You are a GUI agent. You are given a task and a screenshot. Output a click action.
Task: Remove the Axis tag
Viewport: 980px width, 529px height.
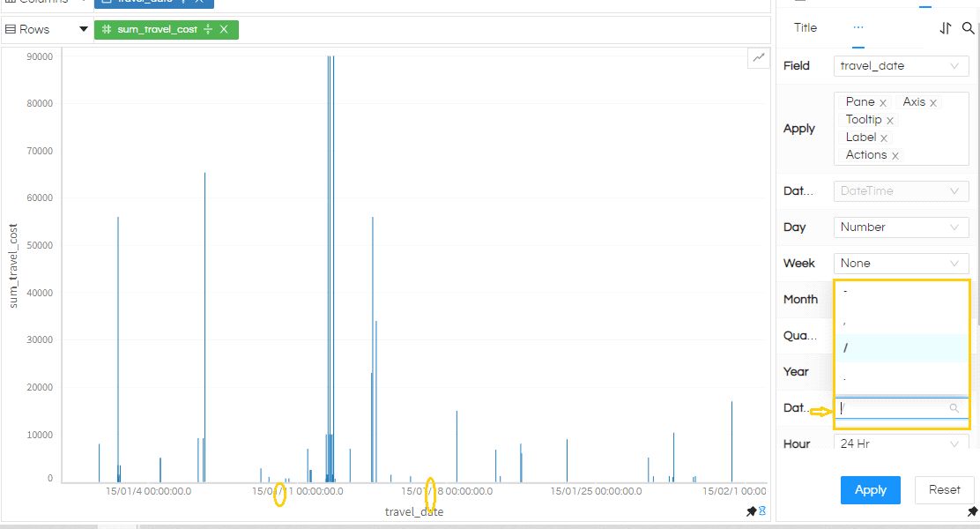tap(933, 103)
